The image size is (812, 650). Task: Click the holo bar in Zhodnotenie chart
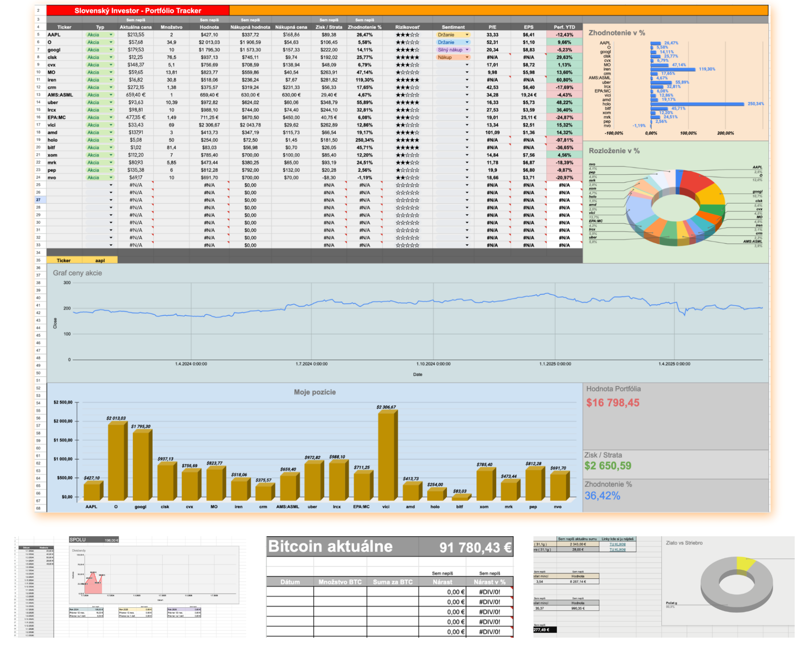coord(697,104)
